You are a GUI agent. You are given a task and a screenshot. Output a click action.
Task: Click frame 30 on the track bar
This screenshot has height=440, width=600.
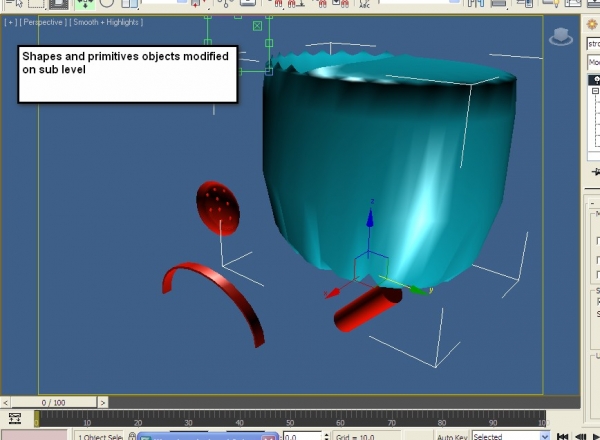(188, 420)
